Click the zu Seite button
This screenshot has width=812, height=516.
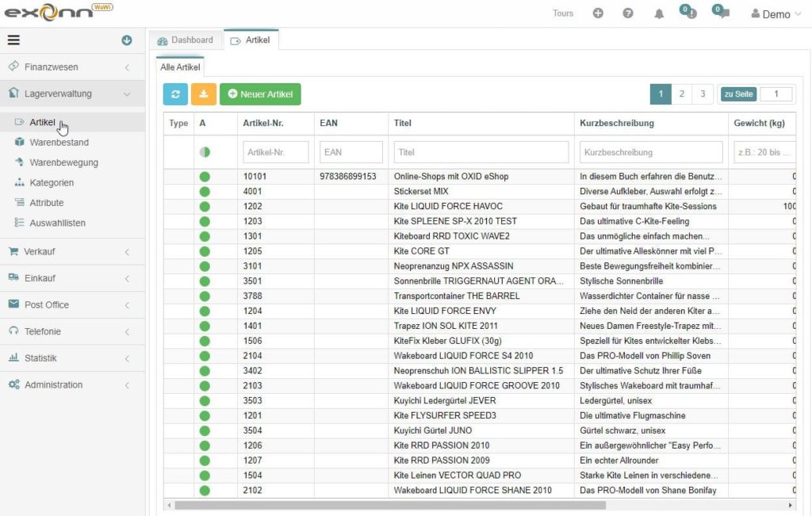(x=738, y=94)
